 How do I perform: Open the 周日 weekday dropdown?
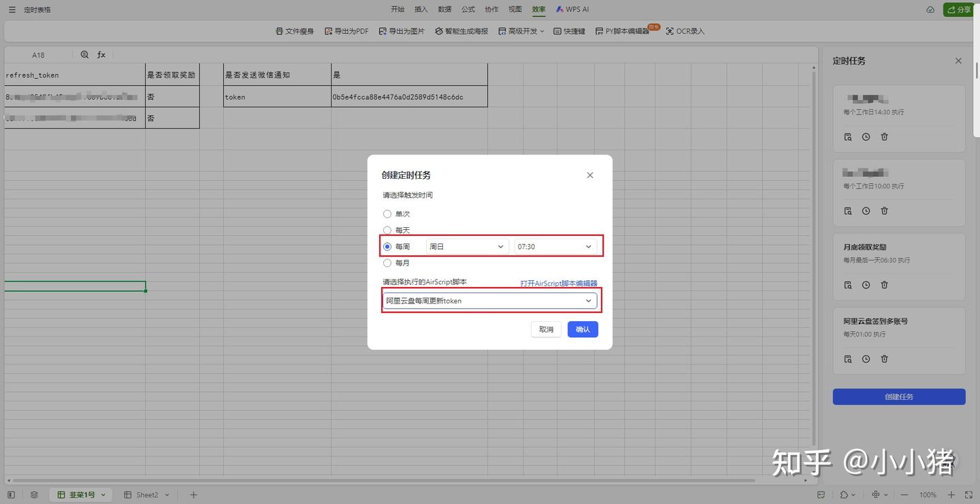coord(468,247)
